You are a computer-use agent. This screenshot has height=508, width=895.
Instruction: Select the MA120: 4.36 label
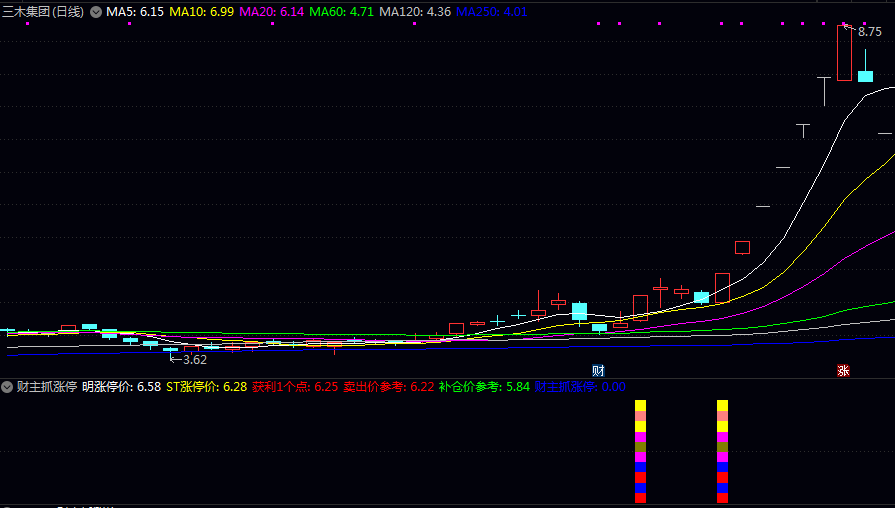pyautogui.click(x=415, y=12)
